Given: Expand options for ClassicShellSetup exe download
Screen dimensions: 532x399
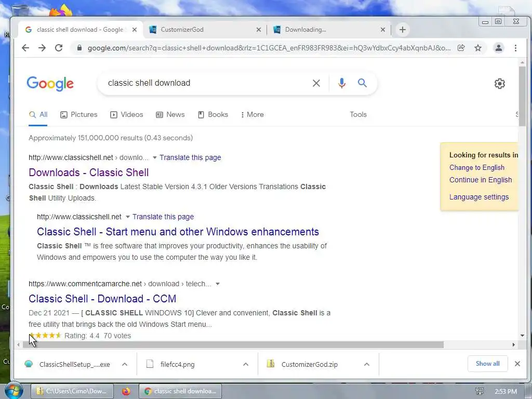Looking at the screenshot, I should [x=125, y=364].
